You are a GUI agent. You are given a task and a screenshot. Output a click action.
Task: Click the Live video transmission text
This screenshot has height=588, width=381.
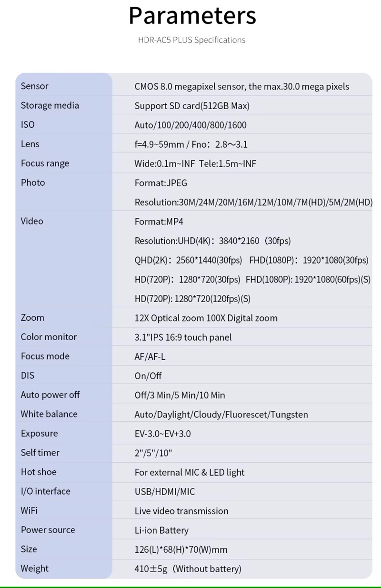point(181,511)
